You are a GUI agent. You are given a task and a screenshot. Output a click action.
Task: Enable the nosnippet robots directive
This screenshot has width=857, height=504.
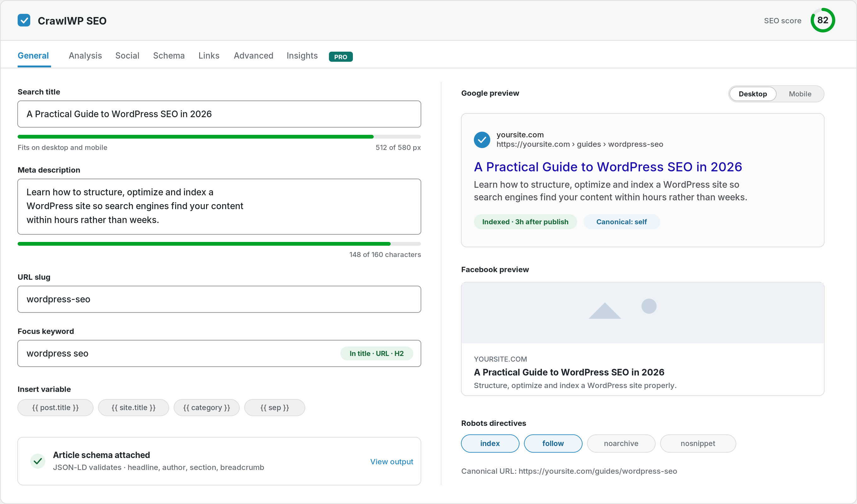698,443
